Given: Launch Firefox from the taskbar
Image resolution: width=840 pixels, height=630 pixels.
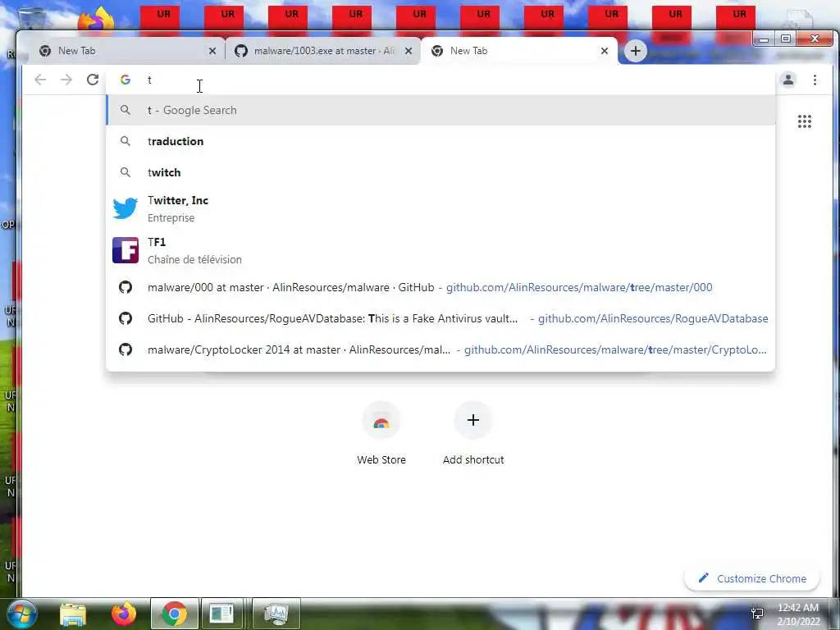Looking at the screenshot, I should coord(123,614).
